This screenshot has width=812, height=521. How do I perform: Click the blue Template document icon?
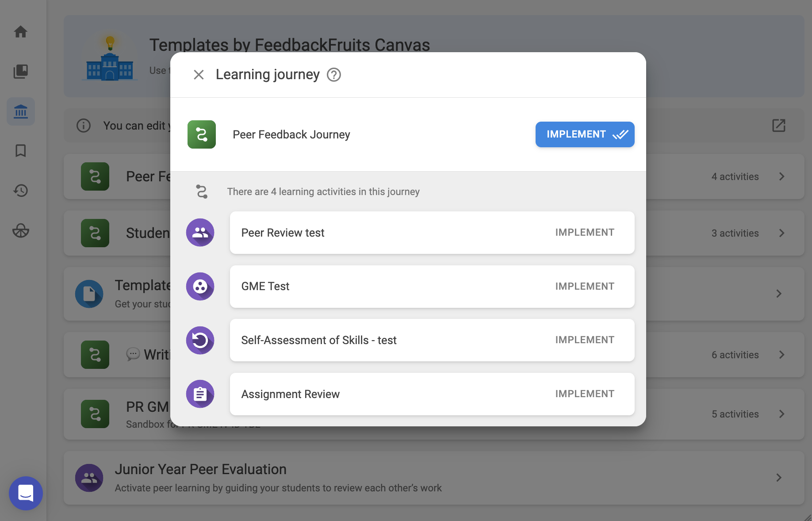click(x=89, y=294)
